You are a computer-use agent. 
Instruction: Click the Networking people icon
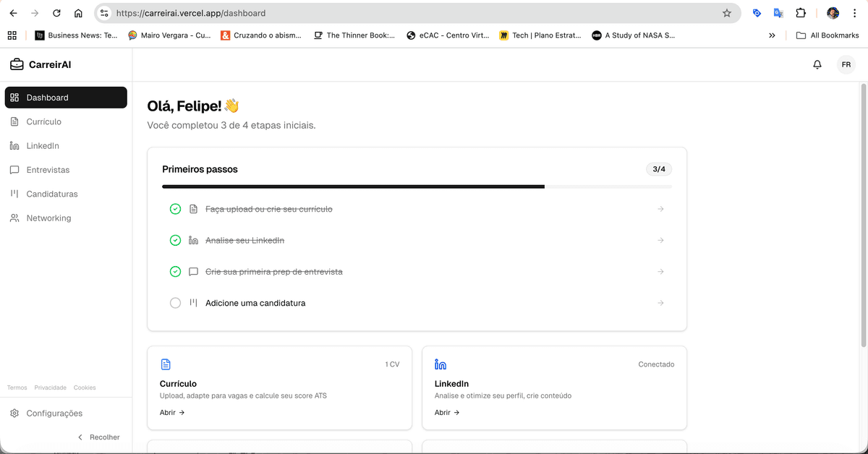click(x=16, y=218)
